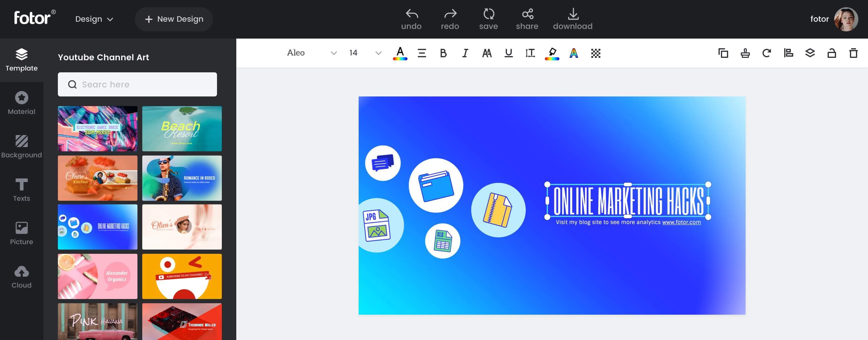Click the letter spacing icon in toolbar

click(530, 53)
